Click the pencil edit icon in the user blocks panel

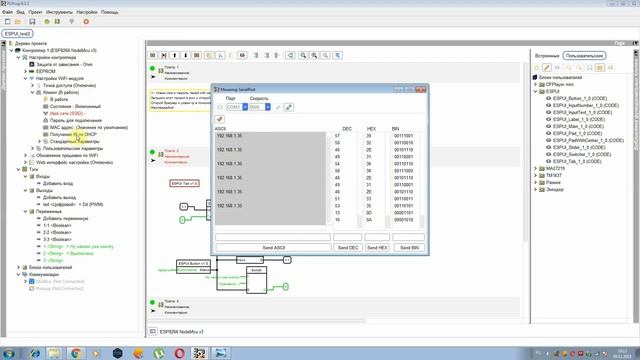(x=547, y=68)
